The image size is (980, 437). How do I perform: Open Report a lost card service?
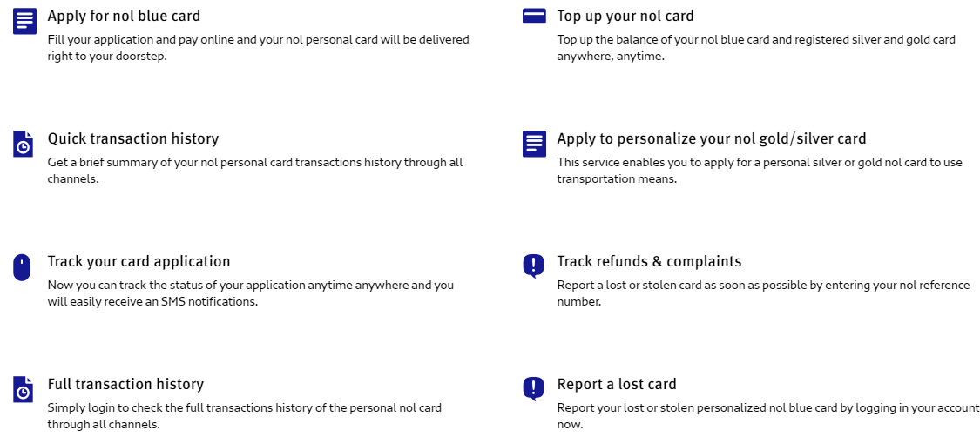pyautogui.click(x=617, y=384)
